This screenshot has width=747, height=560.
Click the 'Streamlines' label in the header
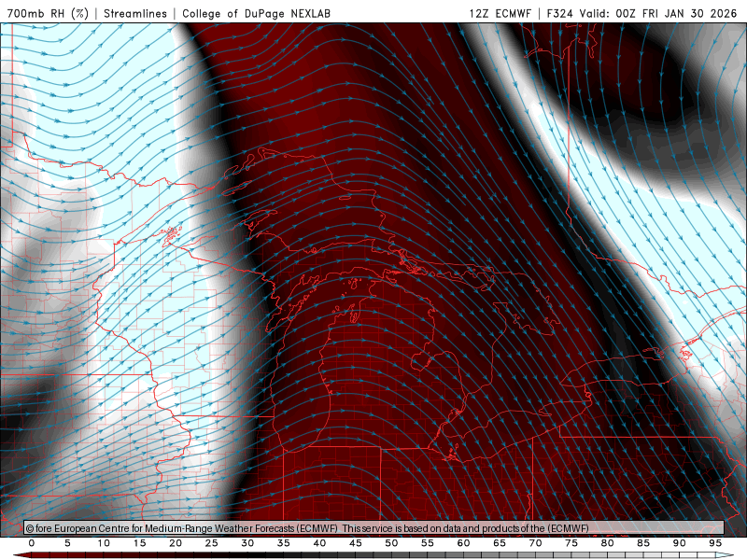[135, 13]
